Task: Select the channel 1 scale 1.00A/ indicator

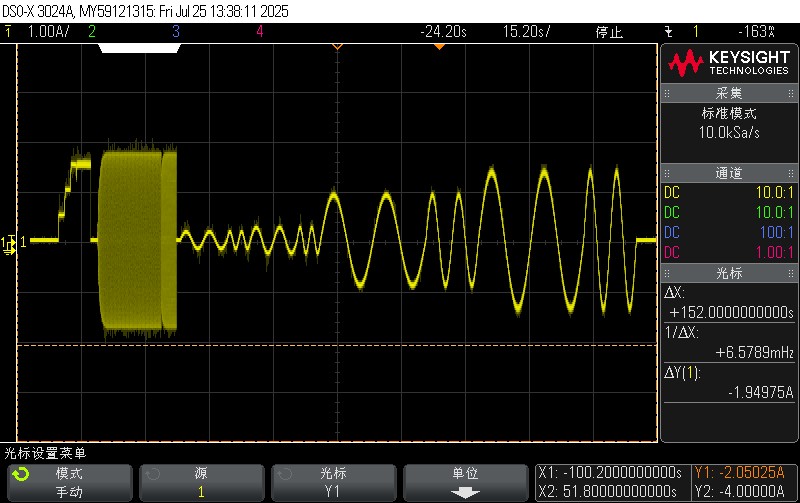Action: coord(46,32)
